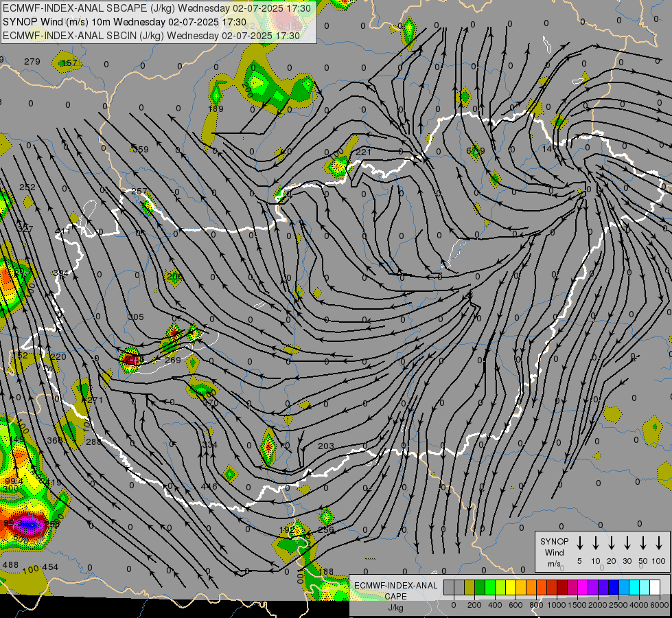
Task: Click the SBCAPE title line in header box
Action: (157, 8)
